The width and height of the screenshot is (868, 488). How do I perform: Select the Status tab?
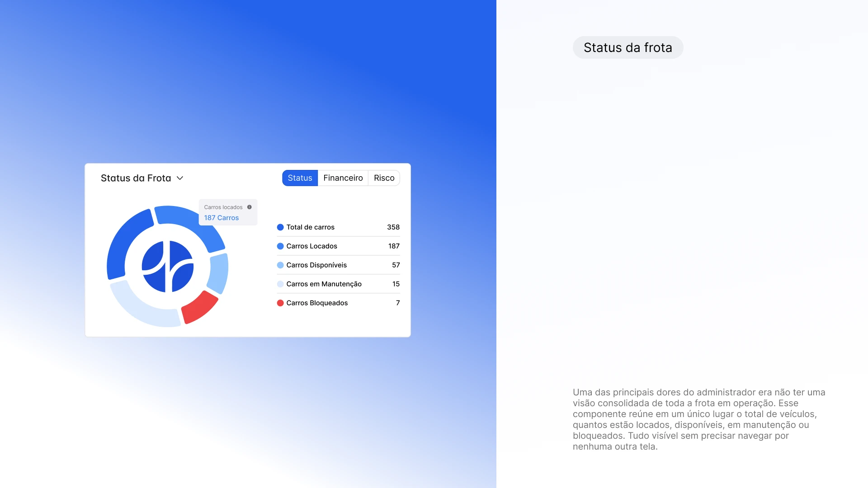pyautogui.click(x=300, y=178)
